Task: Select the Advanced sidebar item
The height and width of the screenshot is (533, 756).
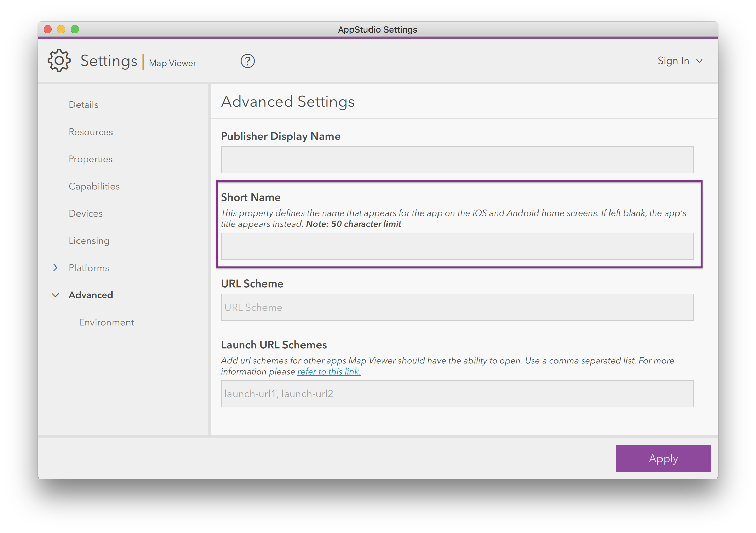Action: pyautogui.click(x=91, y=295)
